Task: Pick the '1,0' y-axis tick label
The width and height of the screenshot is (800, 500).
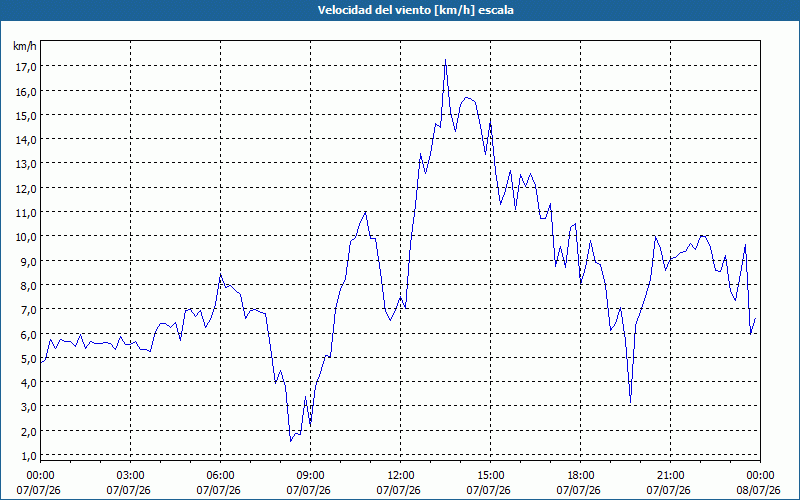Action: (28, 456)
